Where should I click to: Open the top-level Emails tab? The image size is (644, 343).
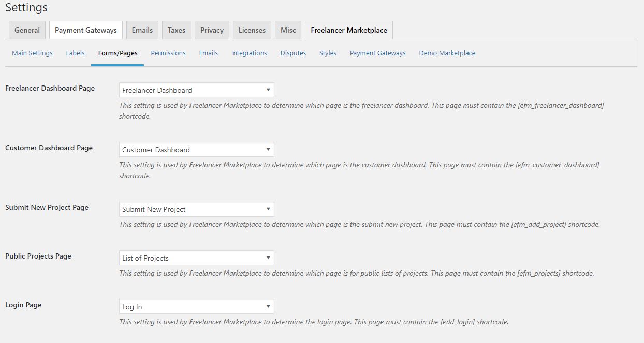142,30
